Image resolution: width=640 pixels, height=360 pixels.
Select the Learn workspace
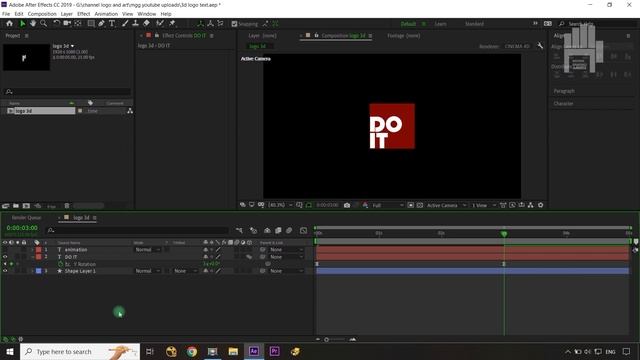[x=440, y=24]
